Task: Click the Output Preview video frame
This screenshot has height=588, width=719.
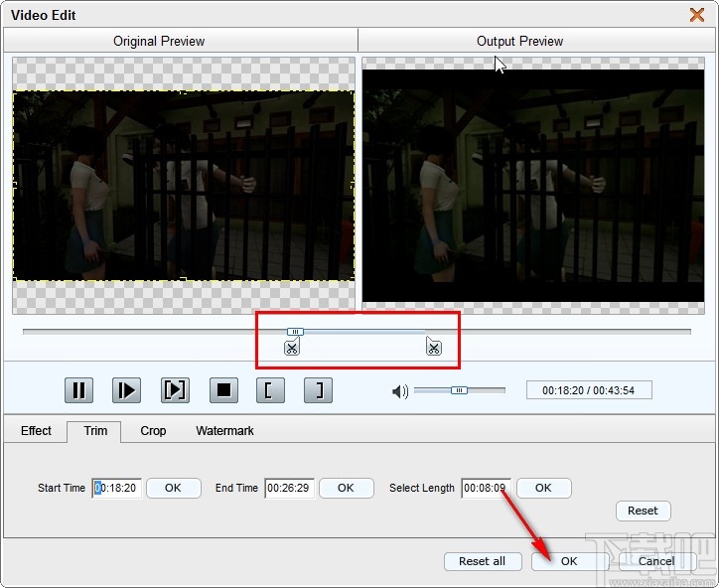Action: click(533, 186)
